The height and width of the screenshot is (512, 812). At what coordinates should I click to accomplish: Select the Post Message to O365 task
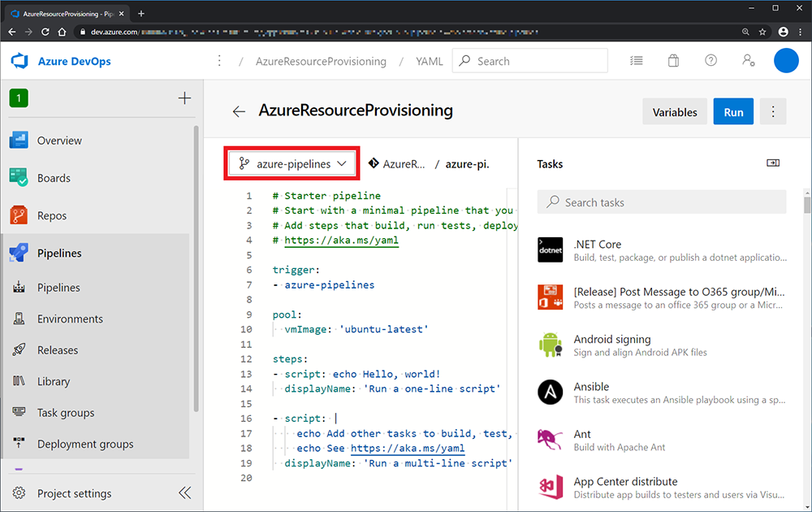click(x=662, y=298)
